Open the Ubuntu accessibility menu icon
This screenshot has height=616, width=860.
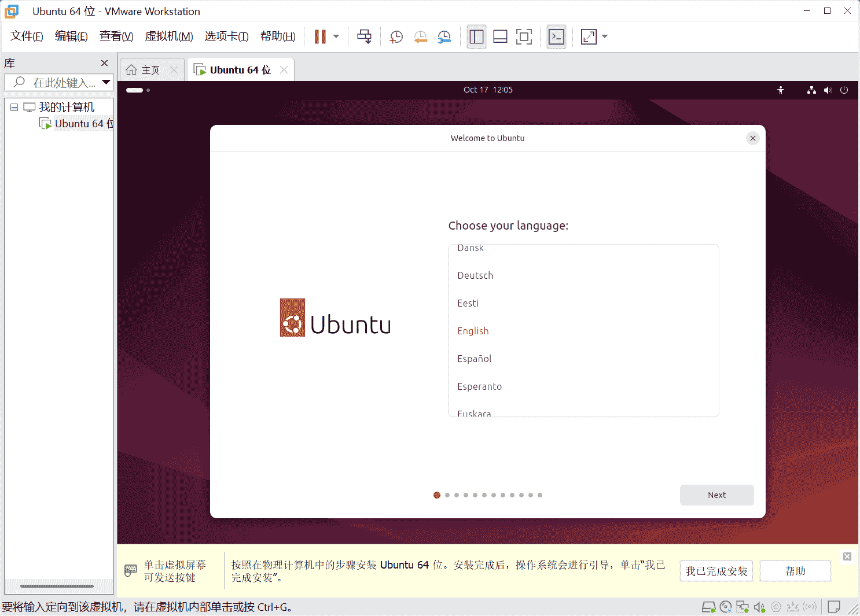(x=781, y=90)
